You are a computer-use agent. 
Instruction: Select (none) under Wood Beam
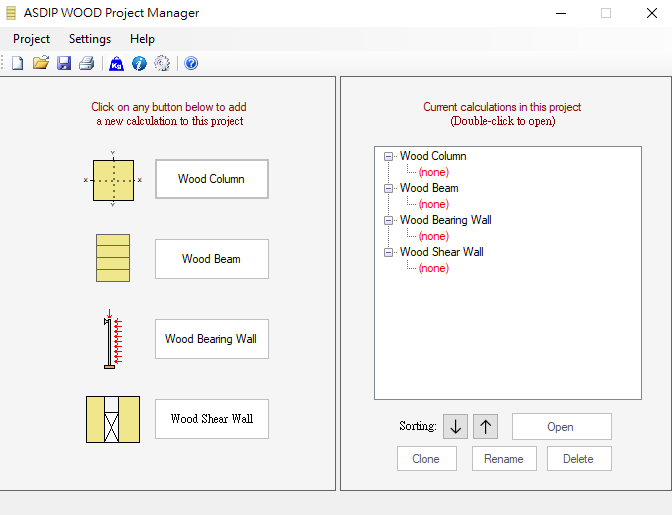(434, 204)
